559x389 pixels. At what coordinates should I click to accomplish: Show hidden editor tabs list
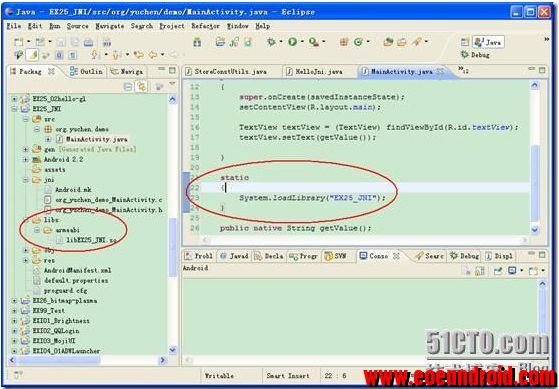[463, 70]
